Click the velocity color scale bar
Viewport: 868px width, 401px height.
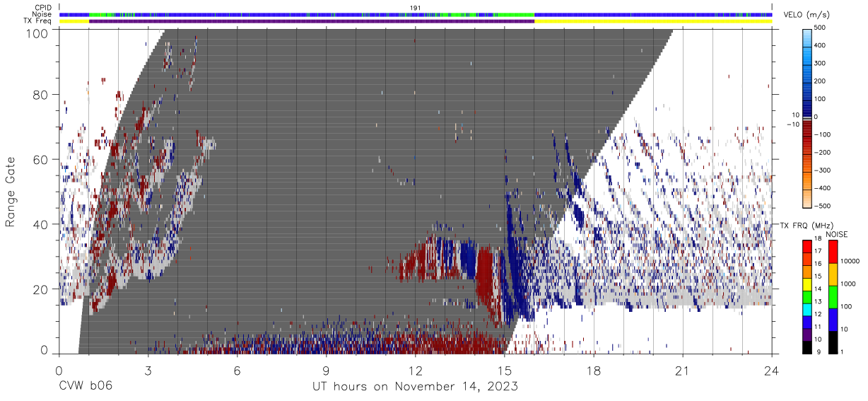click(x=807, y=117)
